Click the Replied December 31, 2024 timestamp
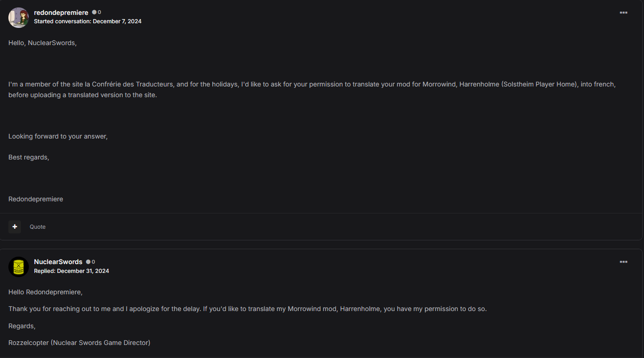The height and width of the screenshot is (358, 644). pos(72,271)
